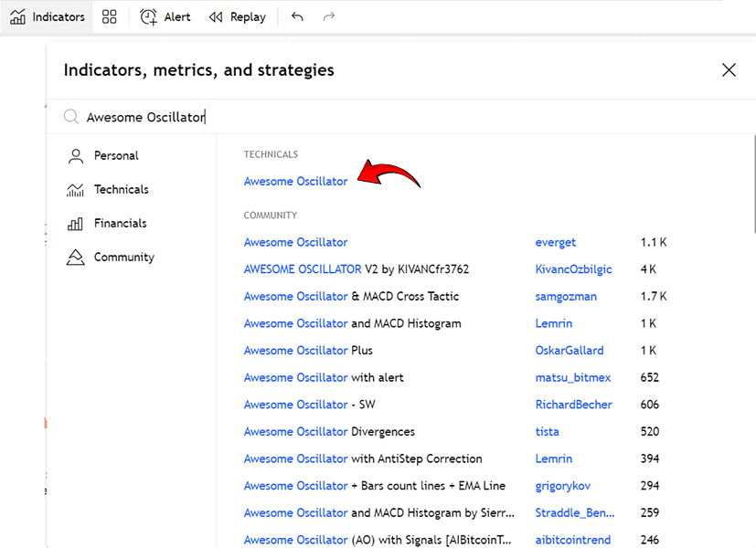
Task: Redo the last chart action
Action: coord(329,16)
